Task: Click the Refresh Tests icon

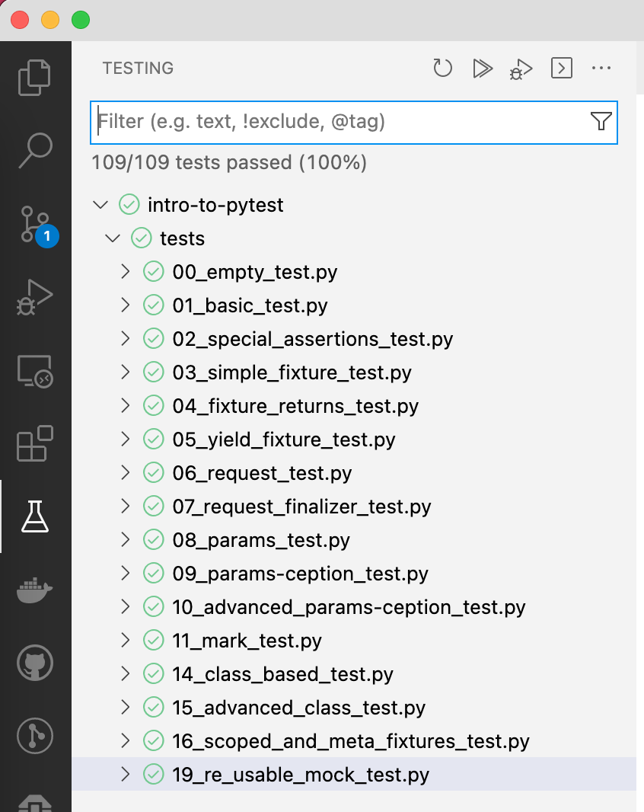Action: coord(442,68)
